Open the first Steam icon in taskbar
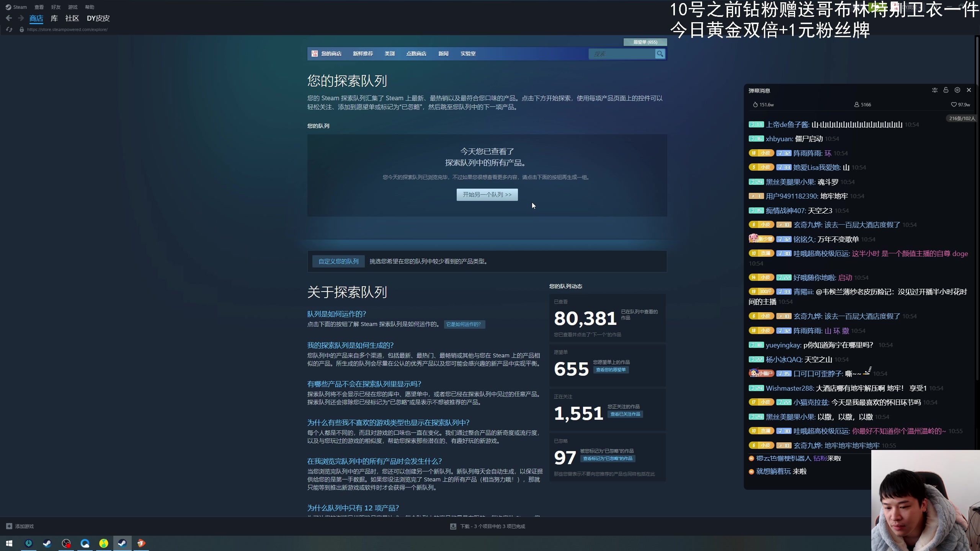This screenshot has width=980, height=551. [x=47, y=543]
